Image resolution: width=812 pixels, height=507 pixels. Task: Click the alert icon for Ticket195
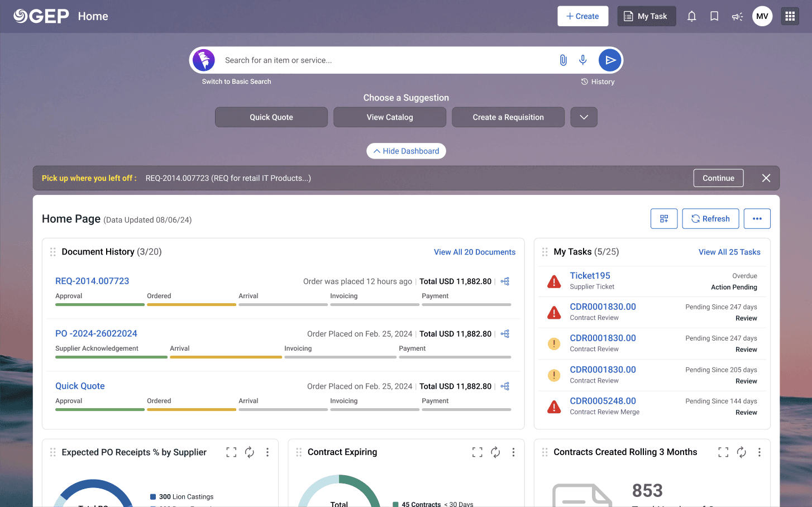pyautogui.click(x=554, y=281)
